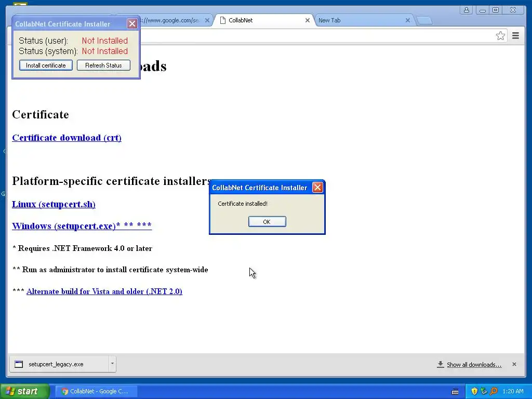The image size is (532, 399).
Task: Close the downloads bar
Action: (x=514, y=364)
